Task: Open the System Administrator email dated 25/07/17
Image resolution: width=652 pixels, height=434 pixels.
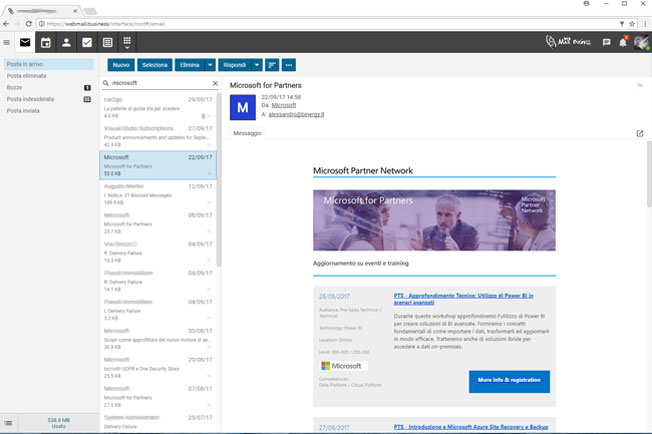Action: pyautogui.click(x=158, y=422)
